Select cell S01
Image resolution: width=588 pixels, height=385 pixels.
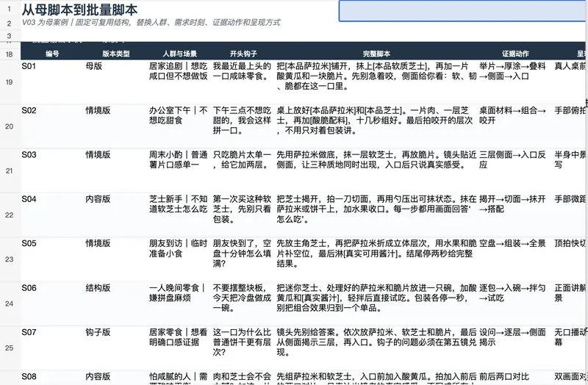(x=52, y=82)
